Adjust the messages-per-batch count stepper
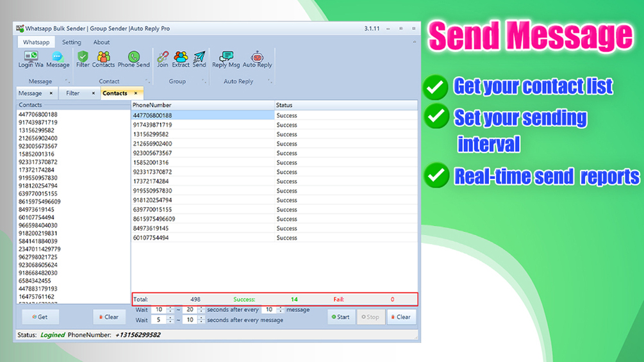This screenshot has width=644, height=362. point(281,309)
